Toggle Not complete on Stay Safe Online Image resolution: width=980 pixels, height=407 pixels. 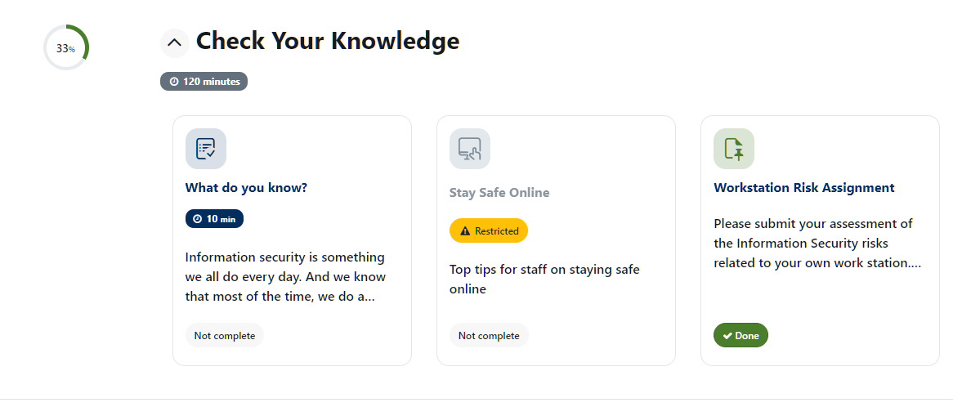pos(489,336)
